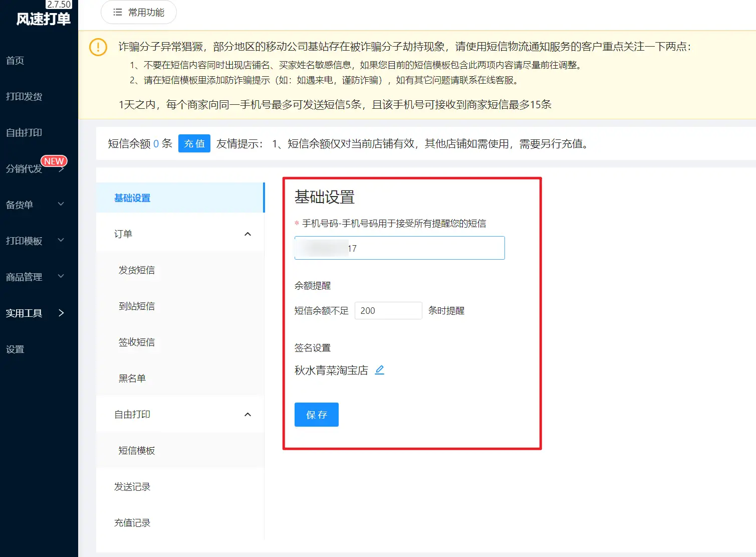Collapse the 自由打印 submenu chevron
The height and width of the screenshot is (557, 756).
(247, 415)
